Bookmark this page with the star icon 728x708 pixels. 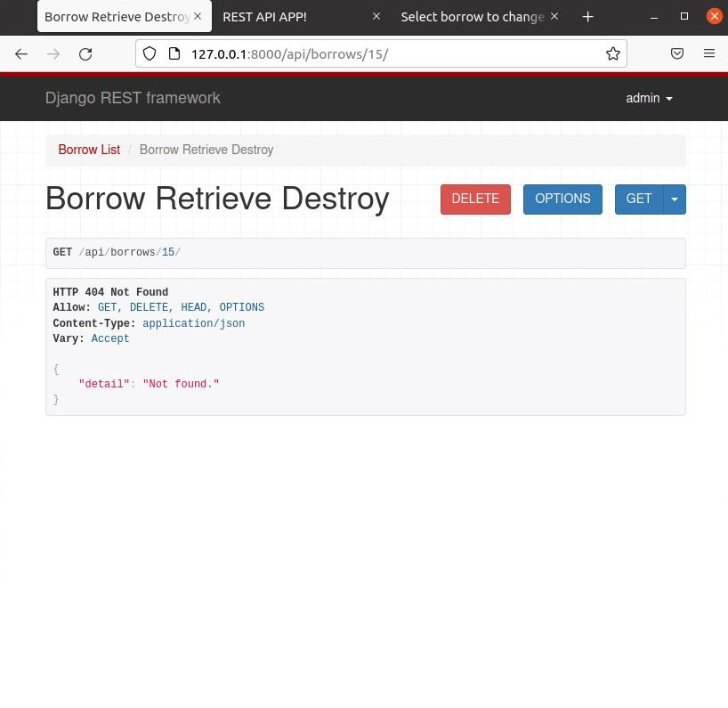[x=612, y=54]
